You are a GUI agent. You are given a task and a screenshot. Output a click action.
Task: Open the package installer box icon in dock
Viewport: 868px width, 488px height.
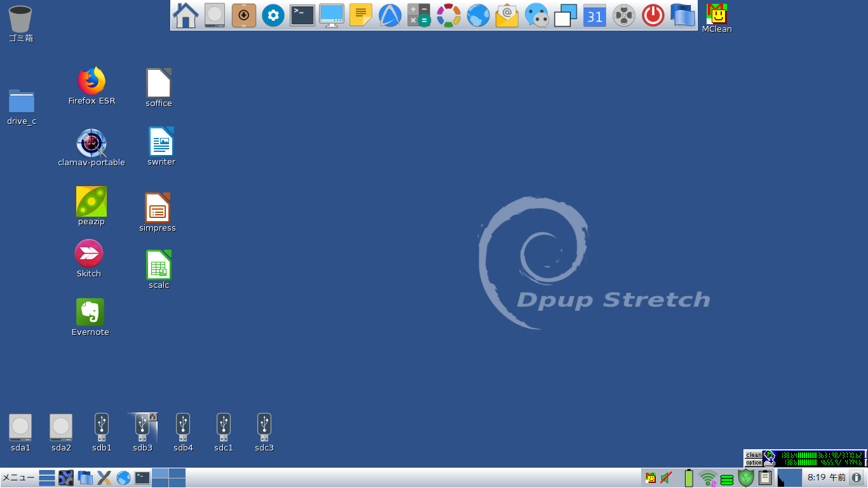pos(244,15)
